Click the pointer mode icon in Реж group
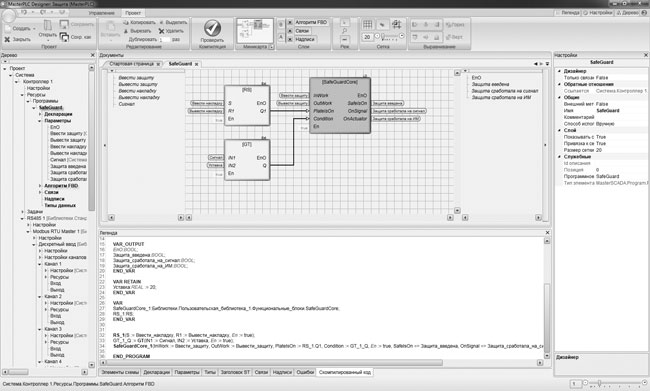 click(x=344, y=22)
